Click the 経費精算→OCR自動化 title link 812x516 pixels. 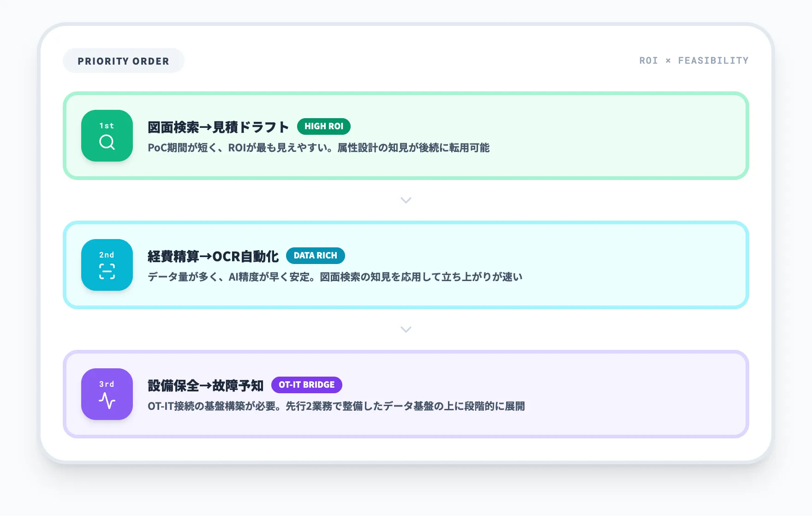pyautogui.click(x=213, y=255)
